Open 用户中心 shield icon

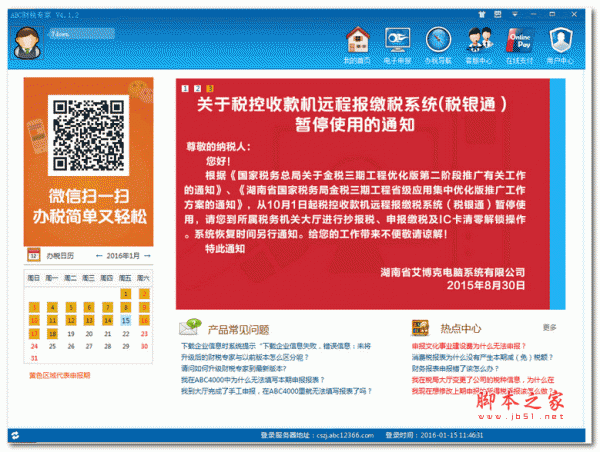[x=561, y=40]
